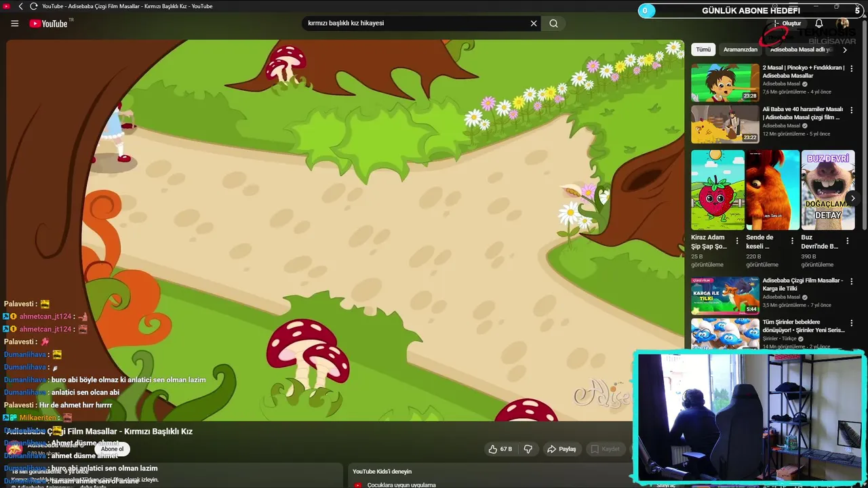The height and width of the screenshot is (488, 868).
Task: Dislike the video with thumbs-down
Action: pos(528,449)
